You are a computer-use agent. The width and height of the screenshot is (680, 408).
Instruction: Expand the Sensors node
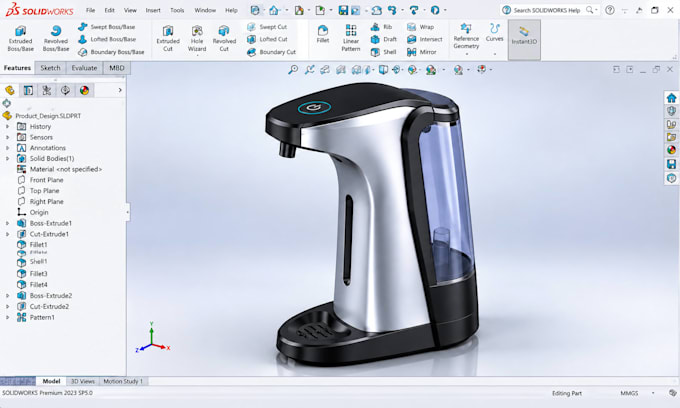[x=7, y=137]
